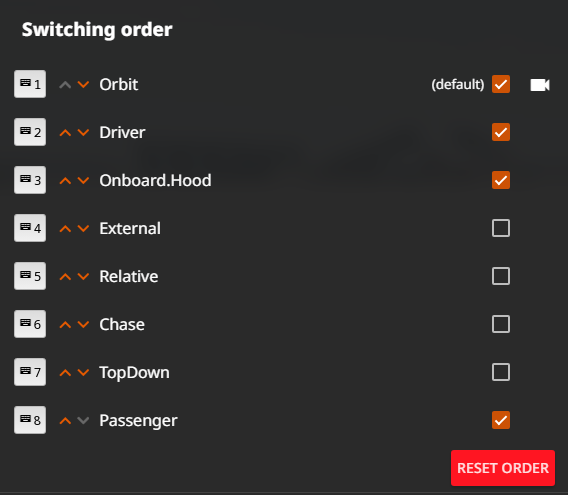Viewport: 568px width, 495px height.
Task: Move Orbit camera down in order
Action: click(x=83, y=84)
